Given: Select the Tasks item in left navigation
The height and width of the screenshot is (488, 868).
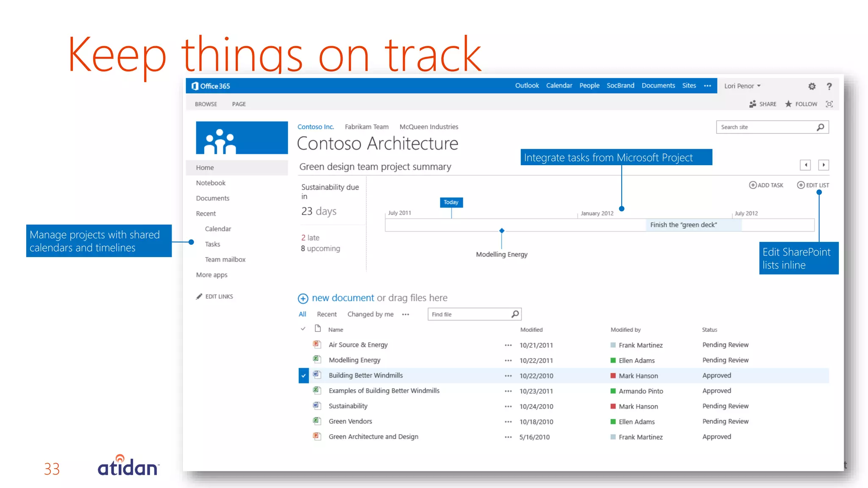Looking at the screenshot, I should 212,244.
